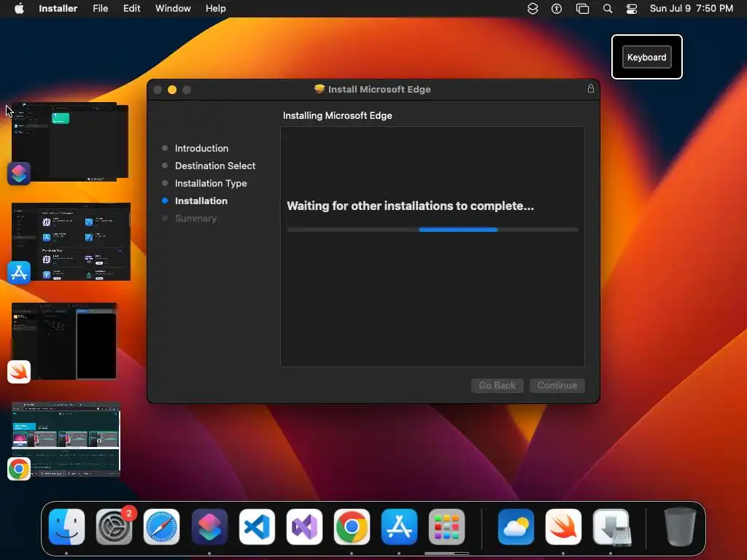Viewport: 747px width, 560px height.
Task: Click the installation progress bar
Action: (432, 230)
